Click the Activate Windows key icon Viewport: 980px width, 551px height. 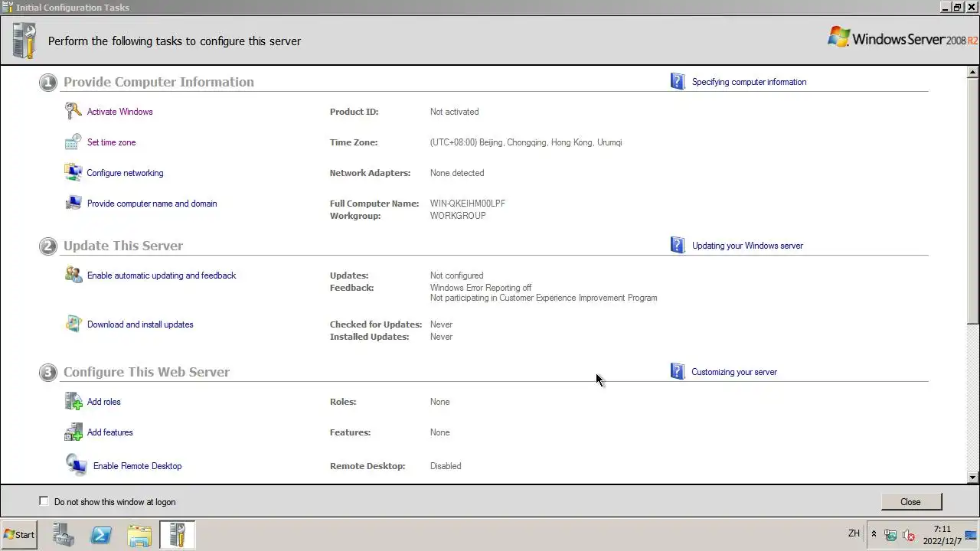[x=73, y=112]
